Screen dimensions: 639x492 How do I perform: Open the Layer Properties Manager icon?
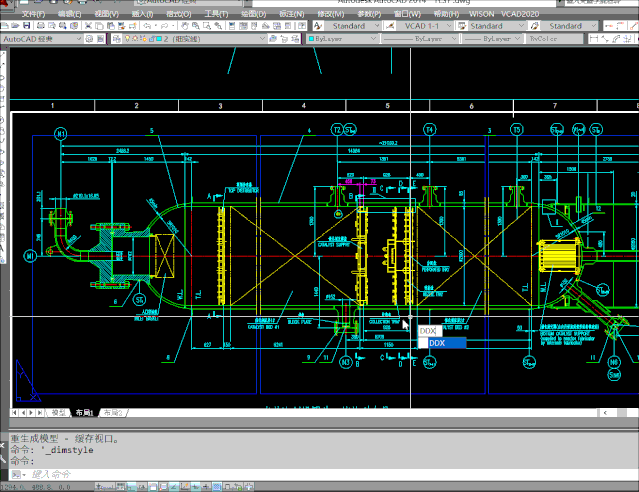pyautogui.click(x=117, y=39)
